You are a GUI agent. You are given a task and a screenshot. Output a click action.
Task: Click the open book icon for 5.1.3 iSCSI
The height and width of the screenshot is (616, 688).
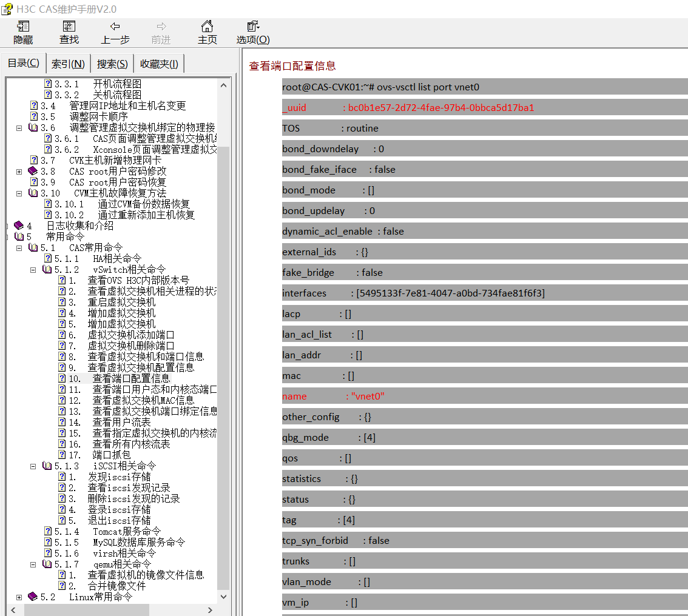pyautogui.click(x=47, y=466)
